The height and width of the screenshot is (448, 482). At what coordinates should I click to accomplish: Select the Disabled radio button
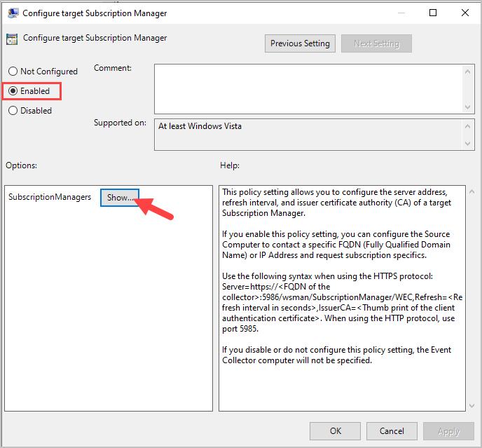(13, 111)
